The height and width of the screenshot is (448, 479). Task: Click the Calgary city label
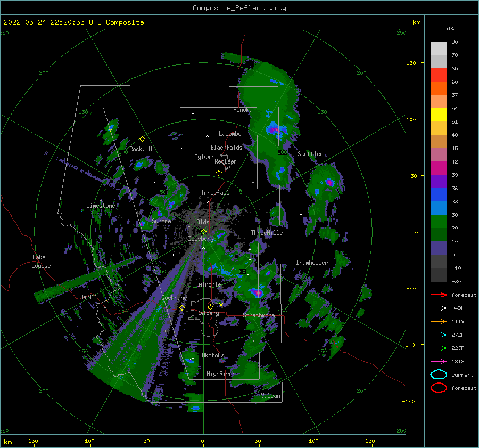click(208, 313)
